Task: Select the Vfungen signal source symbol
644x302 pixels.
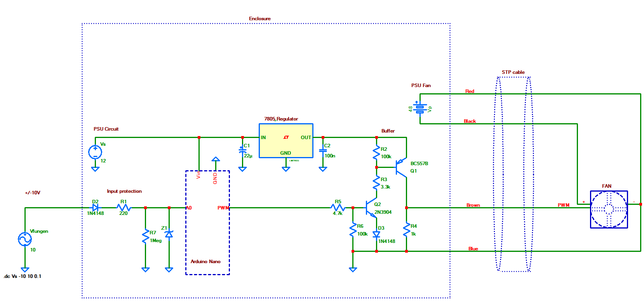Action: (25, 239)
